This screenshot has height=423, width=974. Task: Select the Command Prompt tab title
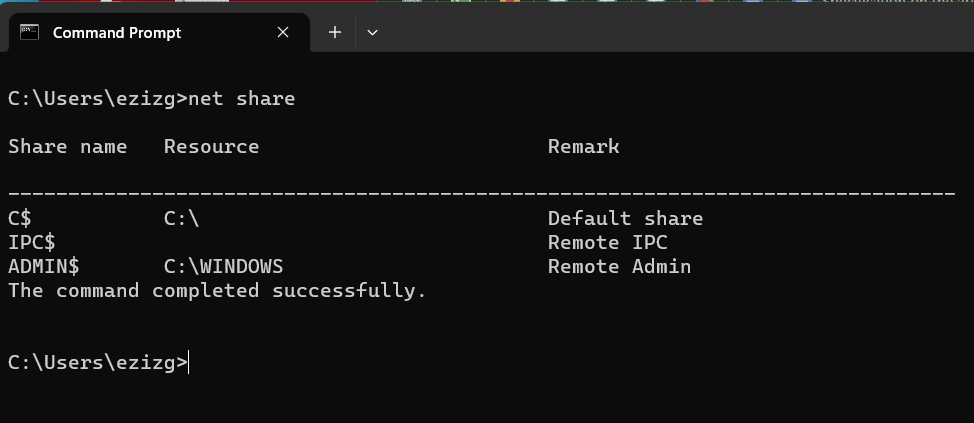click(117, 32)
